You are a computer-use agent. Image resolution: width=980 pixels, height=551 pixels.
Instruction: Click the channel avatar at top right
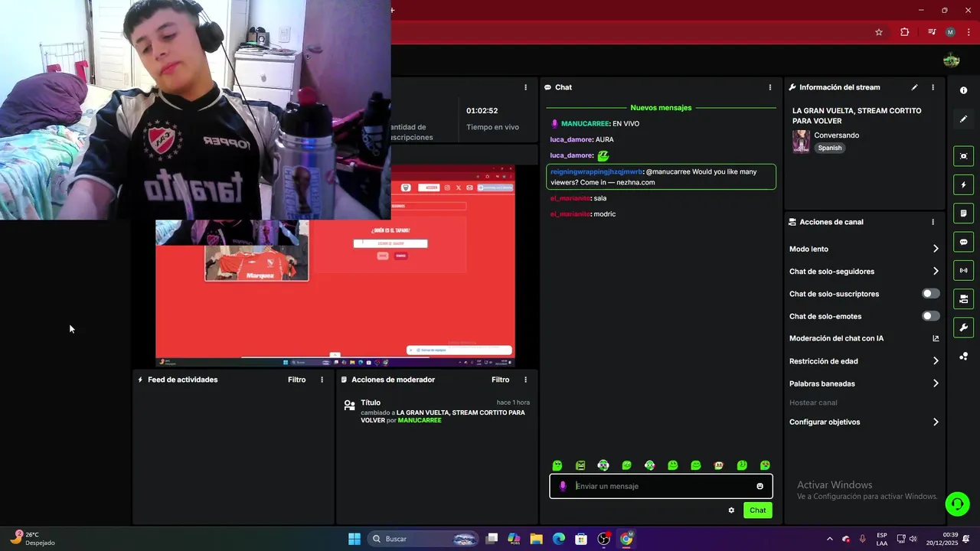click(x=951, y=60)
